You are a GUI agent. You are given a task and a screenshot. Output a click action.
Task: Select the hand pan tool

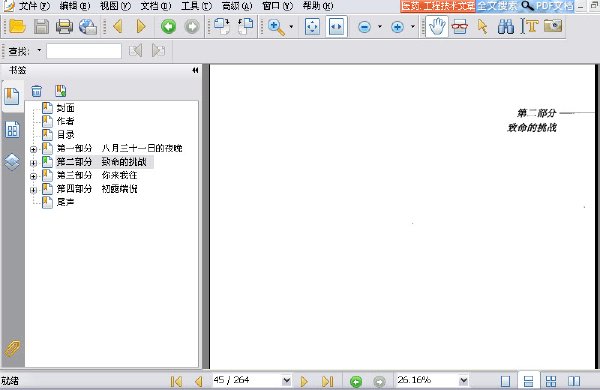437,27
